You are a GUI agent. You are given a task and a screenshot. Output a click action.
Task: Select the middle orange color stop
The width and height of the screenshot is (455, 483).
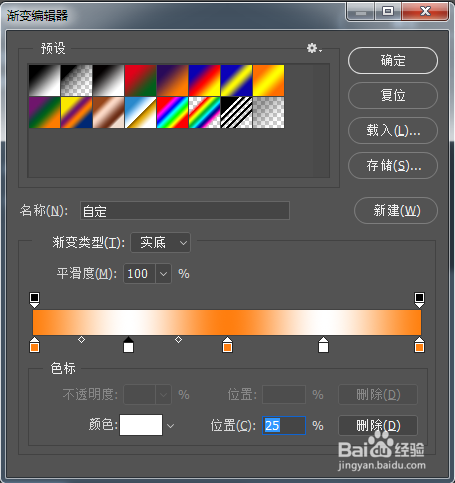point(227,345)
